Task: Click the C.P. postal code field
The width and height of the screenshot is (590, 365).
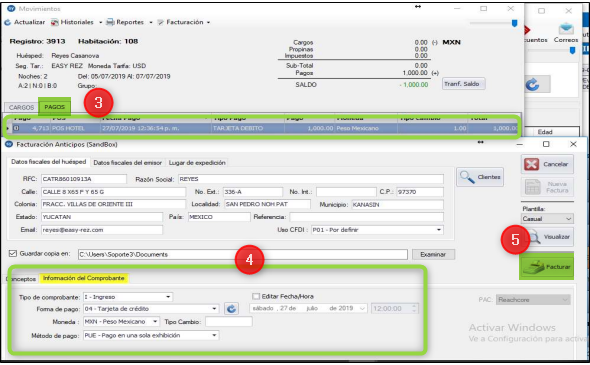Action: (420, 192)
